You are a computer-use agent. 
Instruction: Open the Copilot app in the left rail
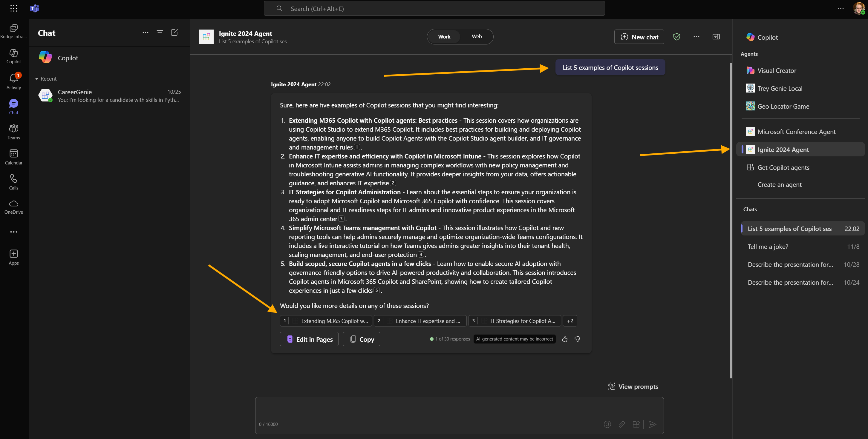click(x=13, y=56)
